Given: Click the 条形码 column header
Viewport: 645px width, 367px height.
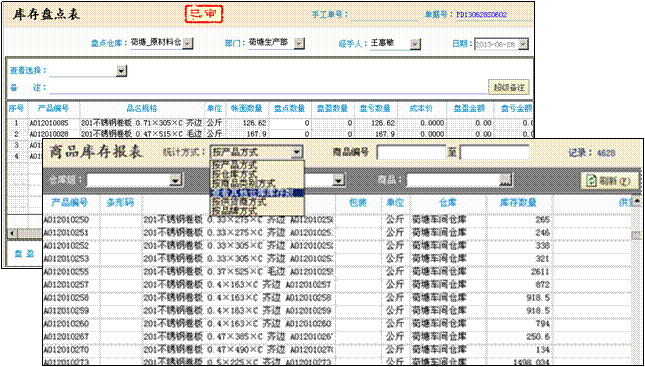Looking at the screenshot, I should click(121, 202).
